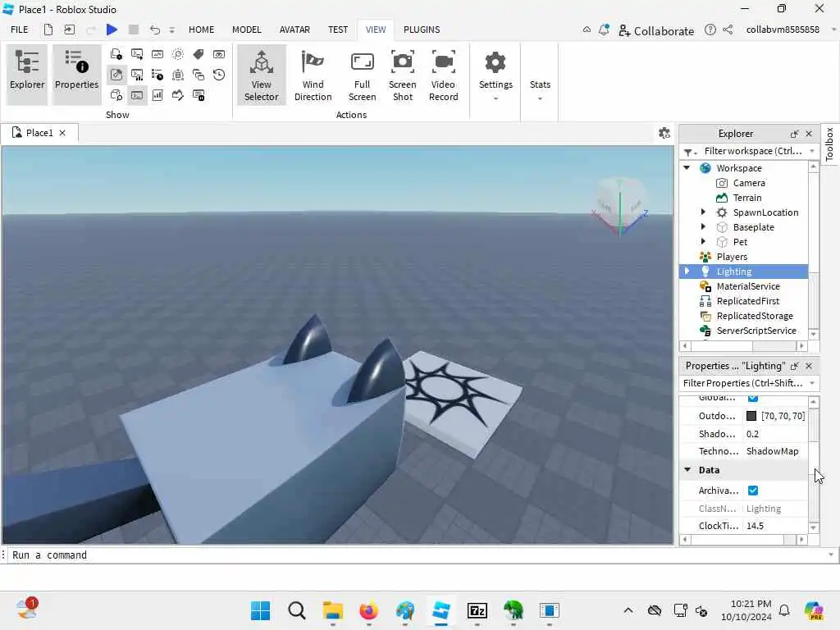The image size is (840, 630).
Task: Expand the Lighting node
Action: 687,271
